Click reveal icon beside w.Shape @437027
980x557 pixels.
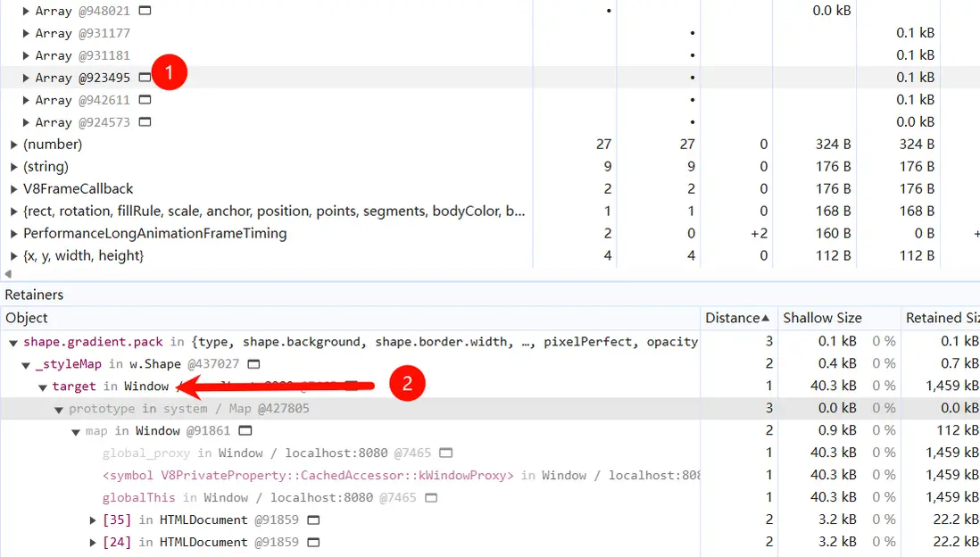(253, 364)
